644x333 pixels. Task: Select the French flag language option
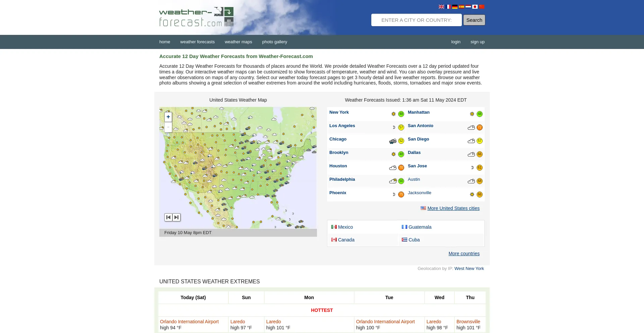[448, 7]
